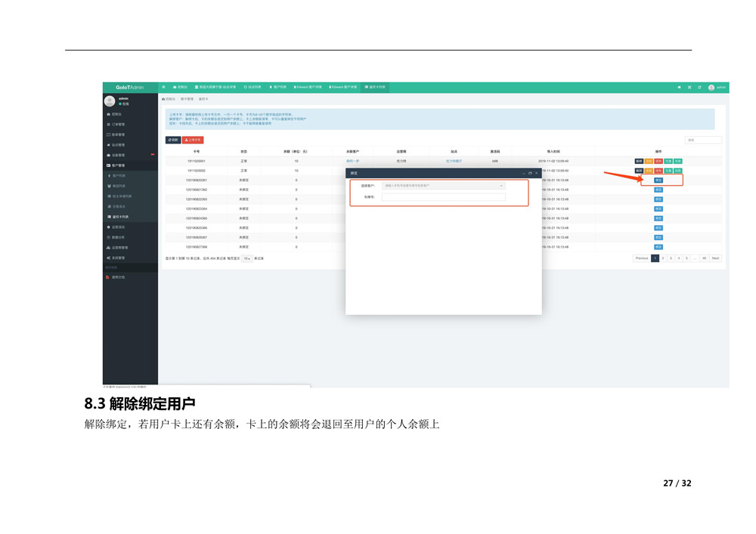Click the fullscreen arrows icon in header
The image size is (756, 534).
(689, 87)
